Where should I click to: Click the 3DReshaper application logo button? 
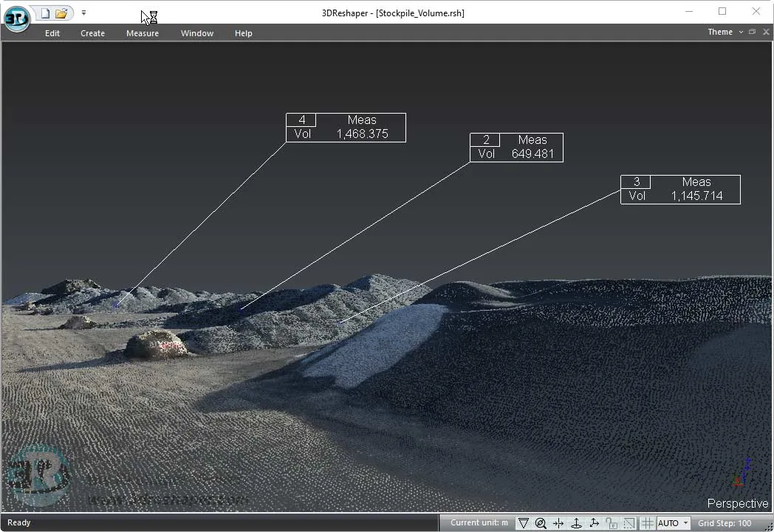coord(17,18)
